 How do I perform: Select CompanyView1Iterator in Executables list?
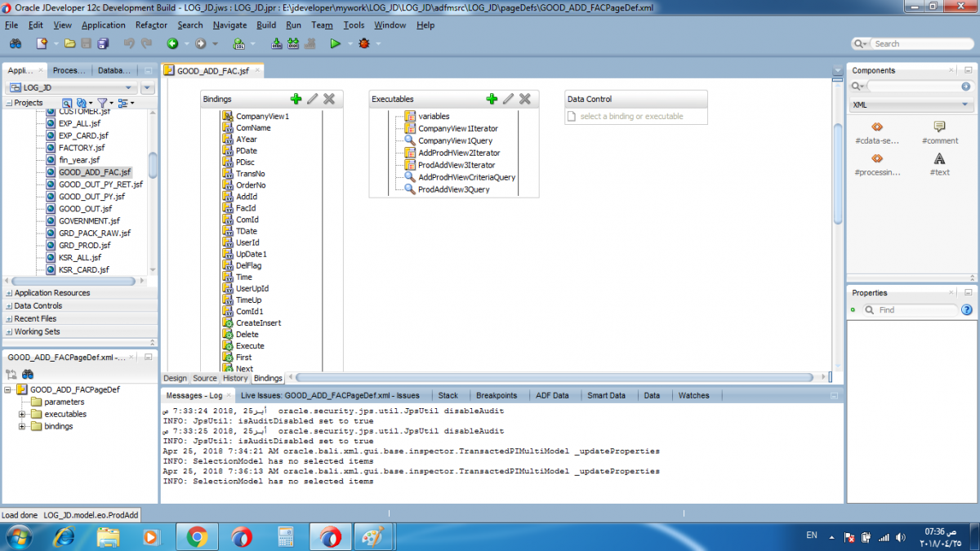point(457,128)
